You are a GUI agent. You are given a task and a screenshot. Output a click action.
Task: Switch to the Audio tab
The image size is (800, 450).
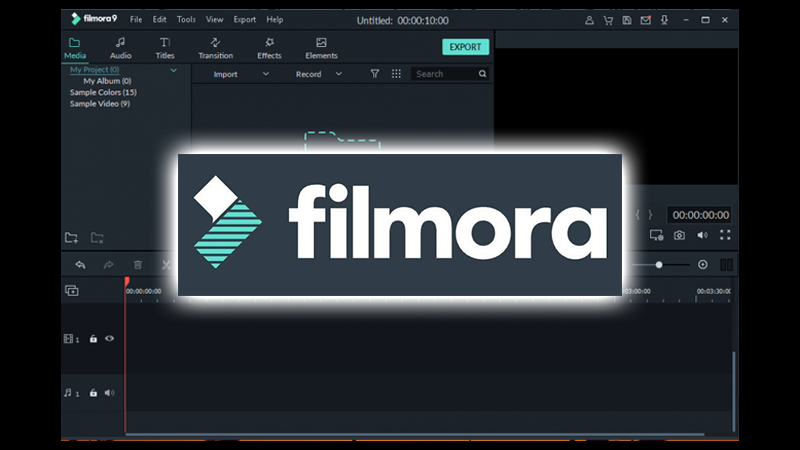coord(120,48)
